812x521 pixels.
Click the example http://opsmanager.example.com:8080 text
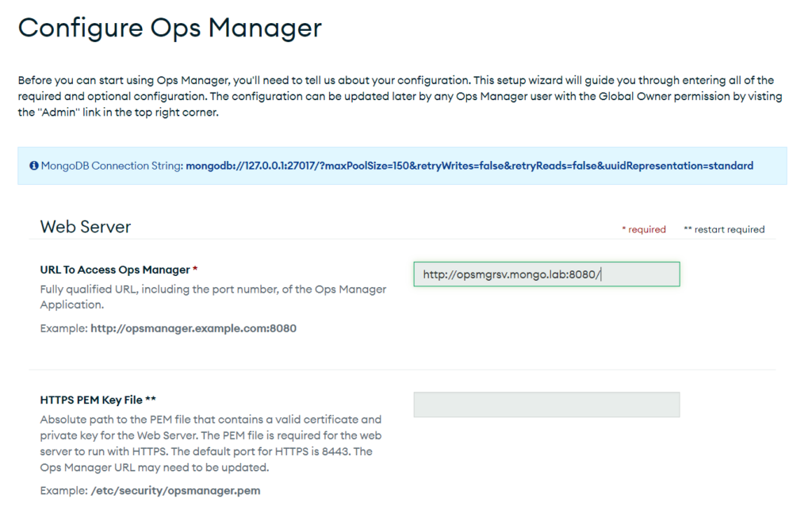coord(193,328)
